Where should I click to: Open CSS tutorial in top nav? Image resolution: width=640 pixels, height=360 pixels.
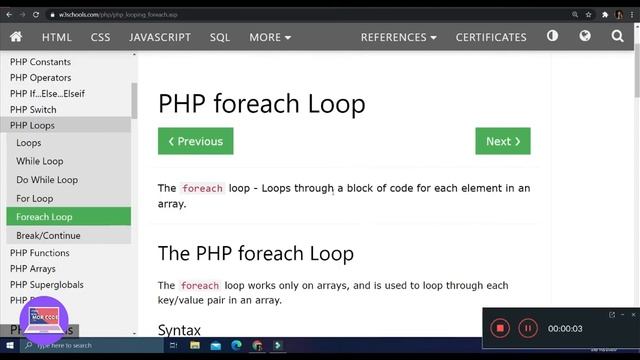click(100, 37)
